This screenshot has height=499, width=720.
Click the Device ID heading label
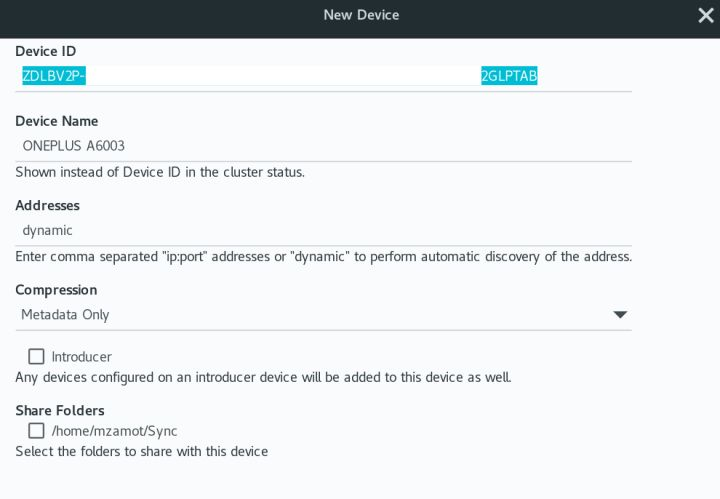pyautogui.click(x=46, y=51)
